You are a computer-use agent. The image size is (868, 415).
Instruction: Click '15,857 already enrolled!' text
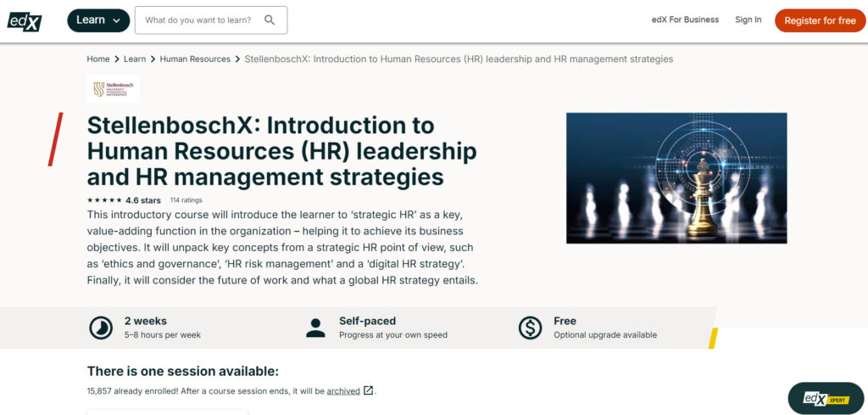(132, 390)
